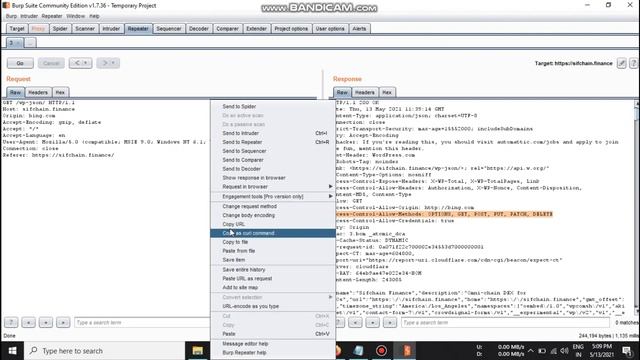Viewport: 640px width, 360px height.
Task: Switch to the Sequencer tab
Action: (x=169, y=29)
